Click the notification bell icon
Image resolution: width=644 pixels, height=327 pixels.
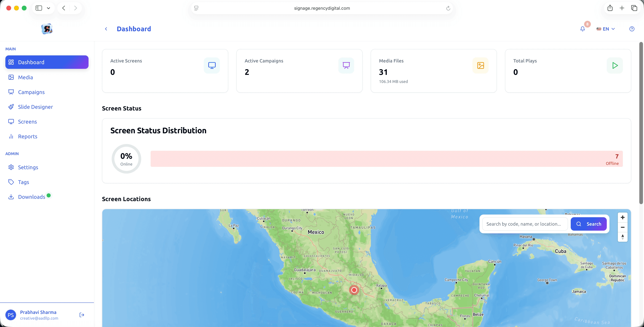[582, 29]
